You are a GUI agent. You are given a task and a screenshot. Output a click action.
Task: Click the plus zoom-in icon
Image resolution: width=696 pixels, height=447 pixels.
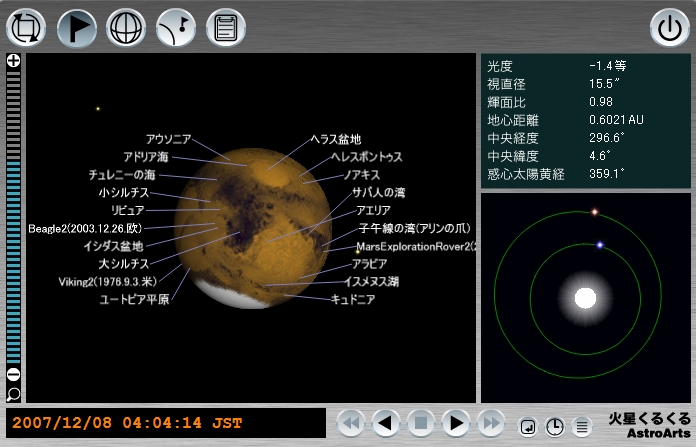(13, 60)
